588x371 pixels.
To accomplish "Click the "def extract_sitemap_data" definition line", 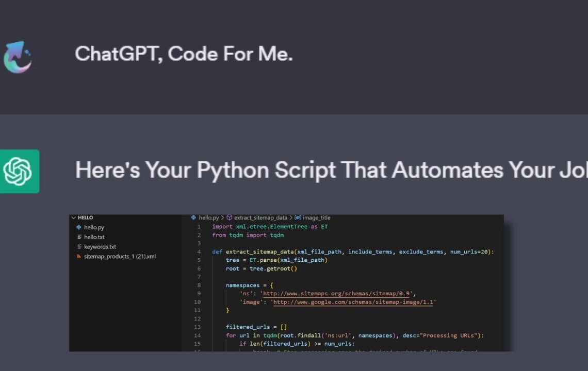I will coord(353,252).
